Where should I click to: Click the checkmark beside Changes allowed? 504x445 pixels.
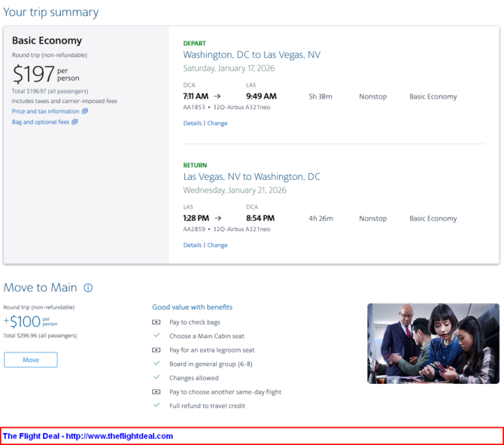coord(156,378)
